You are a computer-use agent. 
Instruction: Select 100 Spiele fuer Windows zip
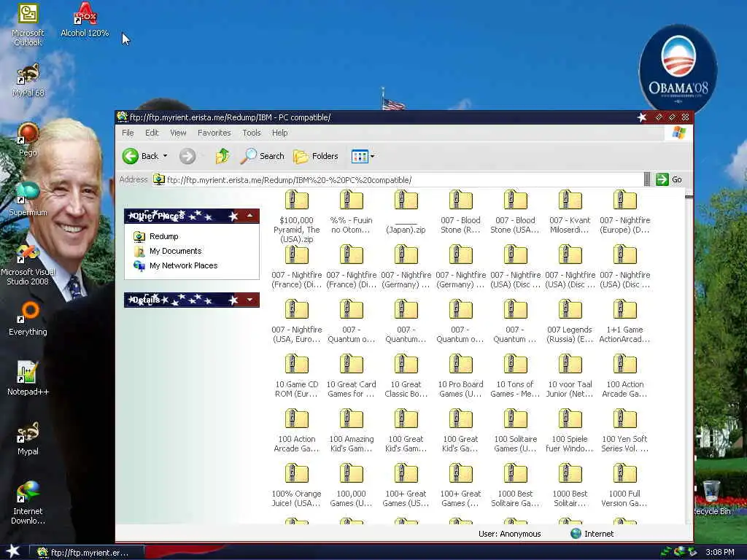[570, 431]
